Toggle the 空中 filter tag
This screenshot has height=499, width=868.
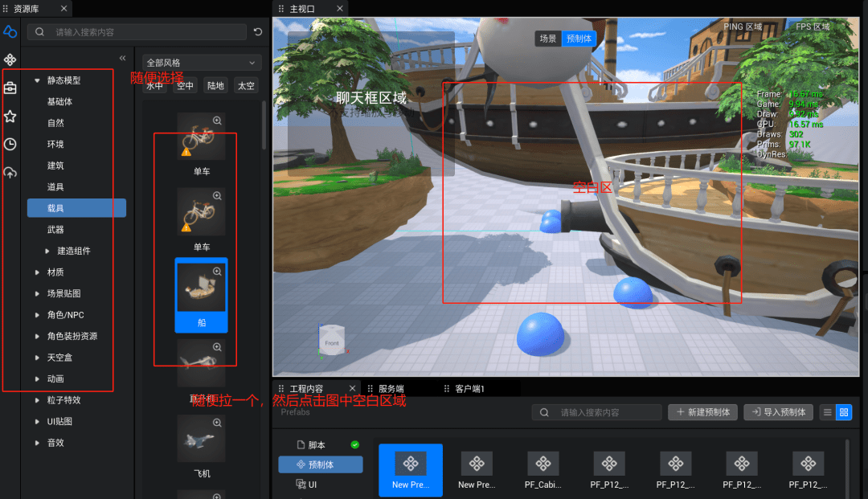[x=185, y=86]
